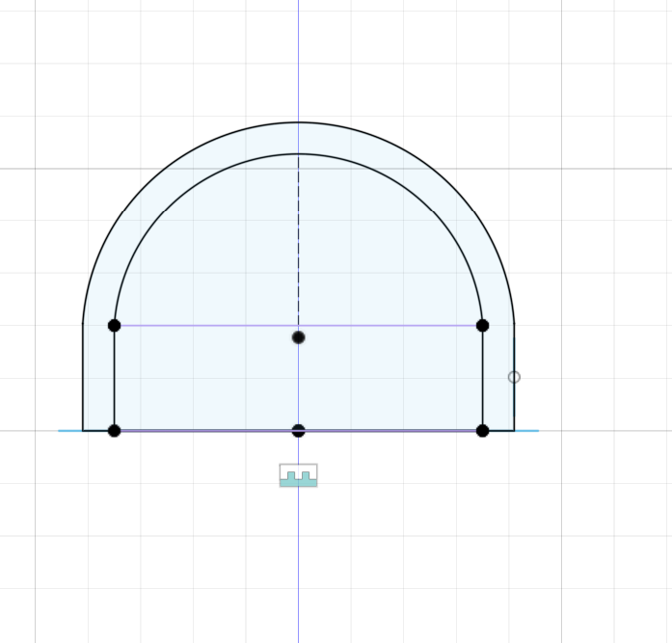
Task: Select the top-right sketch point of inner profile
Action: [482, 326]
